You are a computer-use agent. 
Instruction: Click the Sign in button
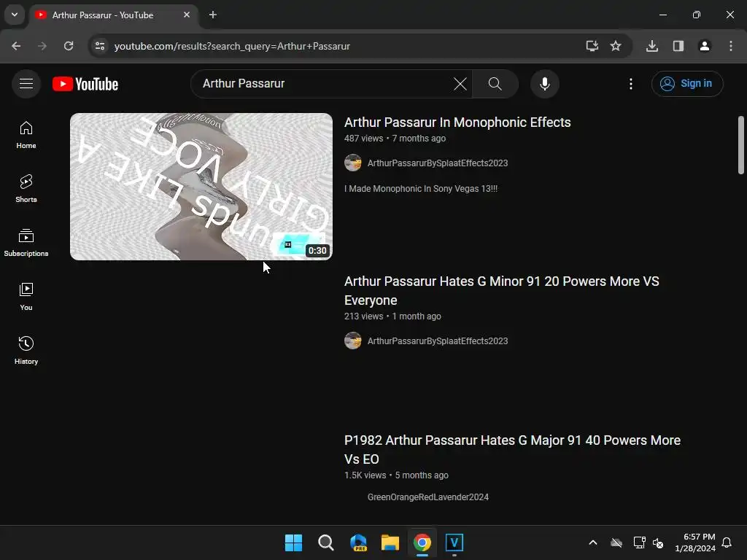click(x=687, y=84)
